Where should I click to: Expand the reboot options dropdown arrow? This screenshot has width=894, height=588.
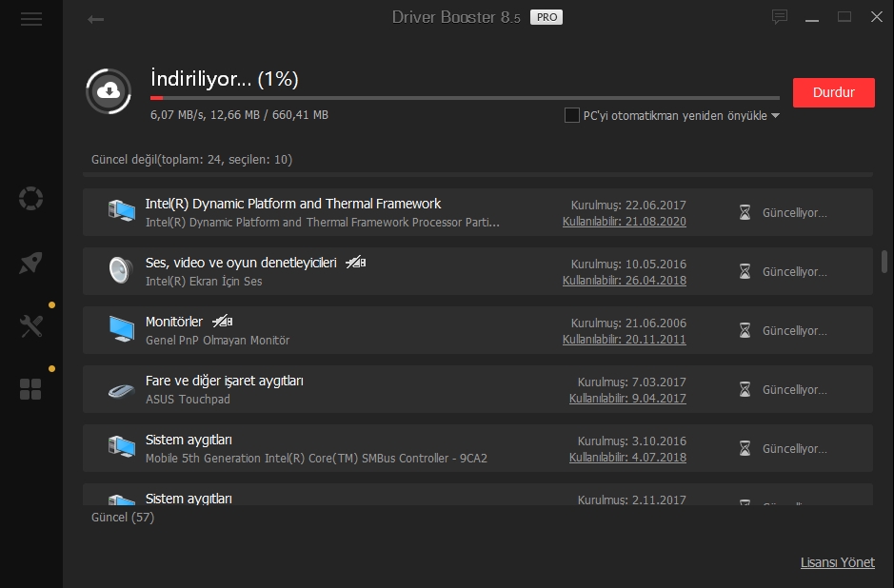click(775, 116)
